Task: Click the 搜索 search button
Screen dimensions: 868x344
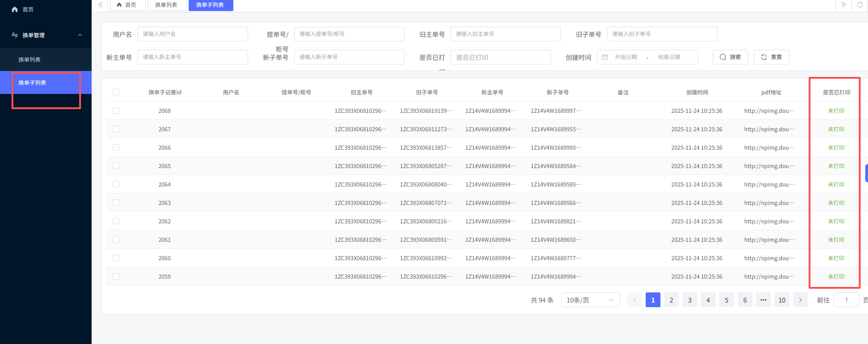Action: pyautogui.click(x=730, y=57)
